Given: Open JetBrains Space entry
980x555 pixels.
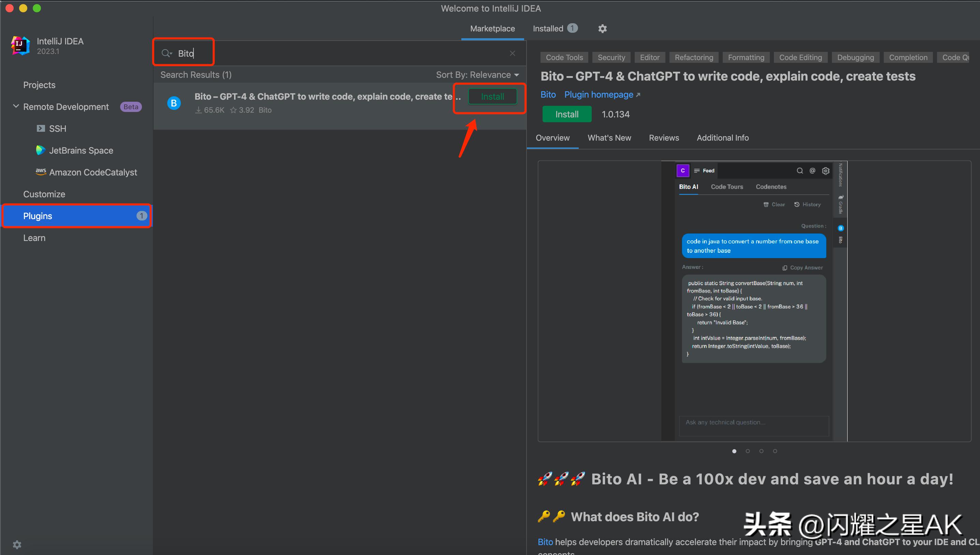Looking at the screenshot, I should coord(81,151).
